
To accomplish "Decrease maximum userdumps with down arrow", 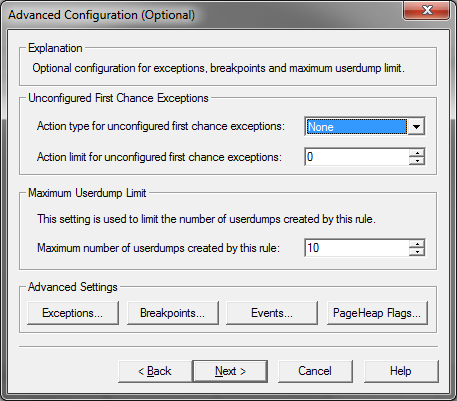I will pyautogui.click(x=417, y=252).
